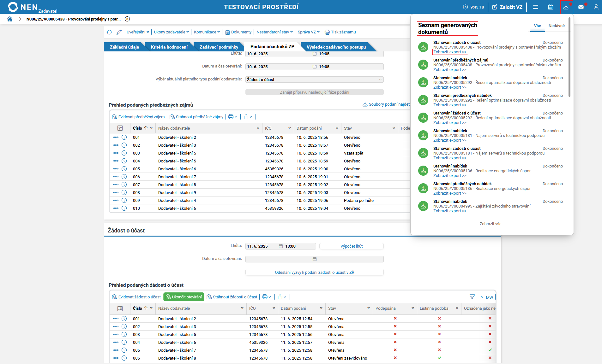This screenshot has height=364, width=602.
Task: Open the calendar icon in header
Action: tap(551, 7)
